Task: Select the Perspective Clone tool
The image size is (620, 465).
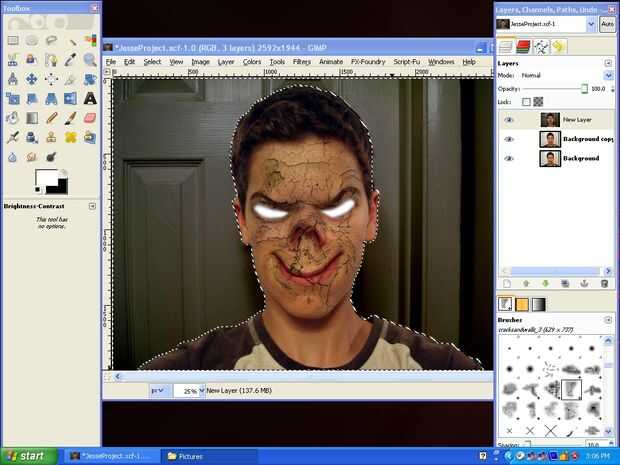Action: pyautogui.click(x=90, y=137)
